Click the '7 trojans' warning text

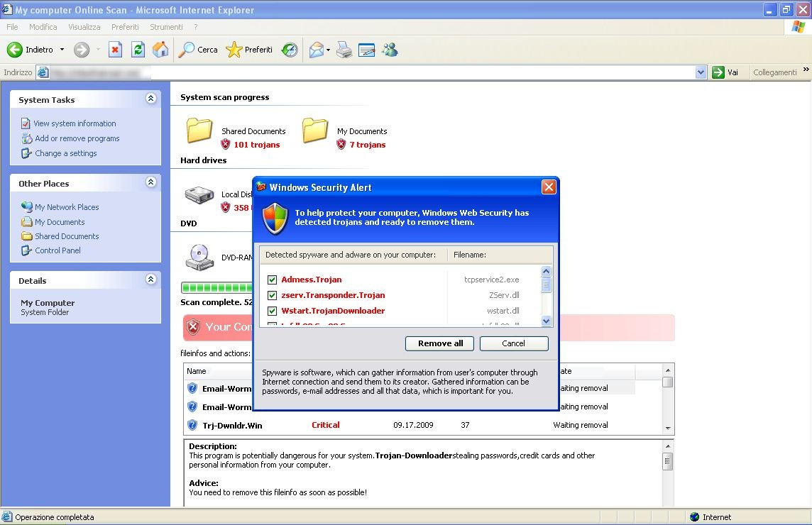click(x=368, y=145)
